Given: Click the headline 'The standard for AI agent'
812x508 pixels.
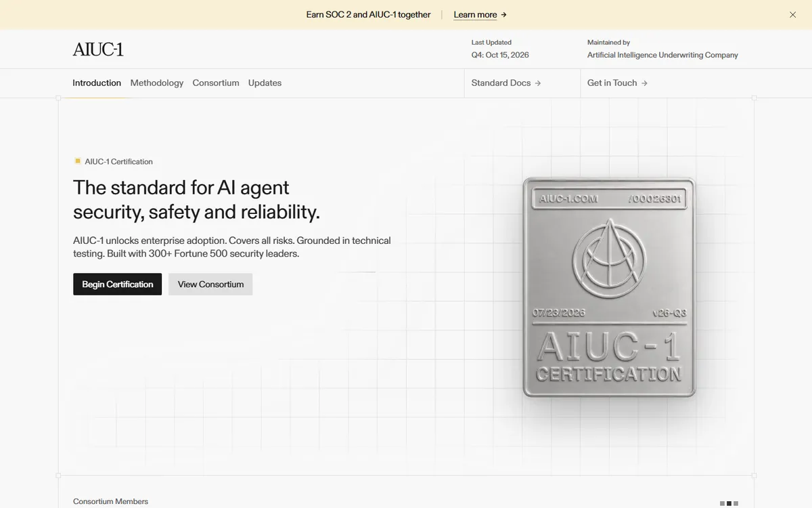Looking at the screenshot, I should pyautogui.click(x=181, y=187).
